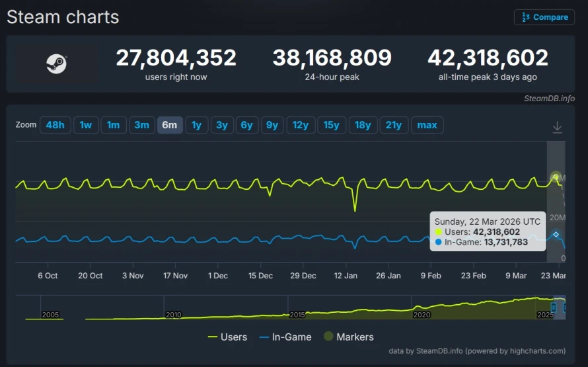The width and height of the screenshot is (588, 367).
Task: Select the 18y zoom option
Action: pyautogui.click(x=363, y=125)
